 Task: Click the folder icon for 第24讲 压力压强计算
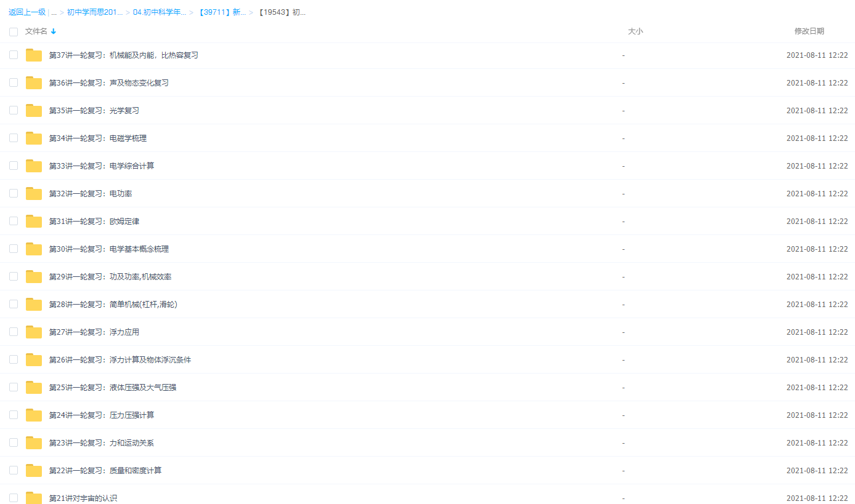33,415
